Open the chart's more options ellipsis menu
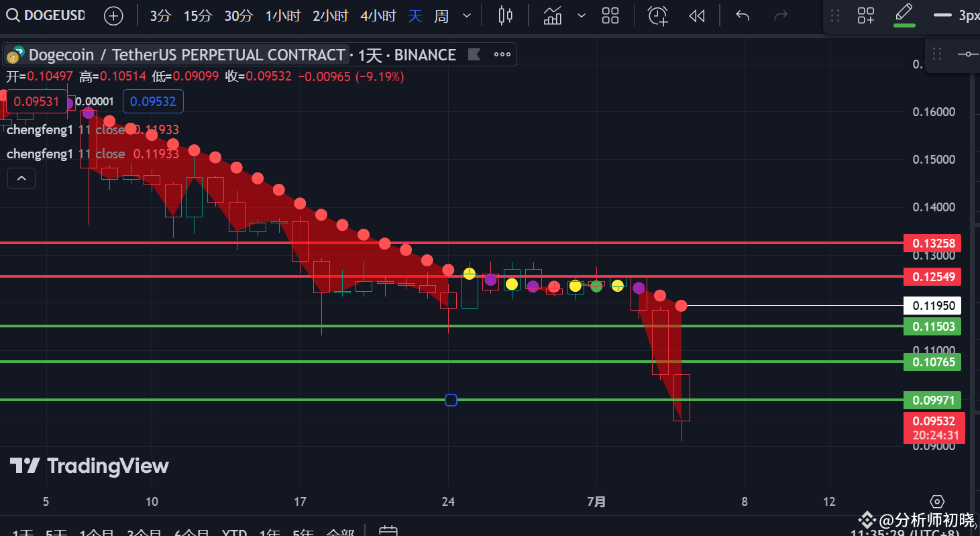This screenshot has height=536, width=980. pyautogui.click(x=502, y=54)
